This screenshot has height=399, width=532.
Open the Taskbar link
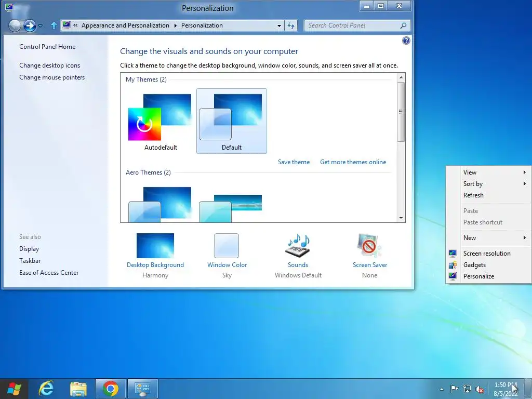coord(30,261)
